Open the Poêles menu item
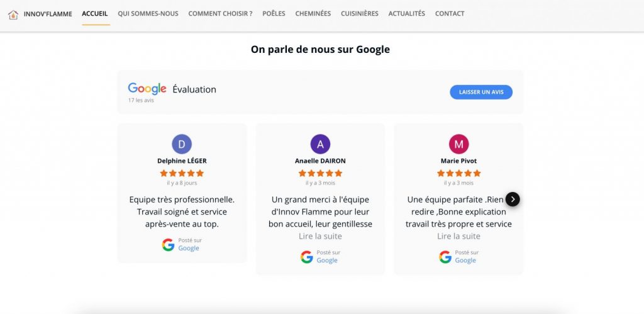The height and width of the screenshot is (314, 644). [274, 13]
